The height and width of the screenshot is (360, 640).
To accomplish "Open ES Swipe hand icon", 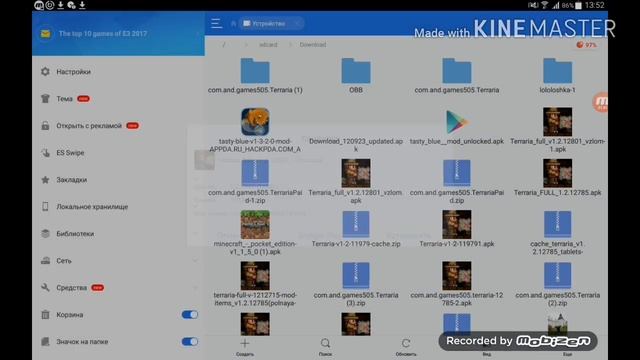I will 45,153.
